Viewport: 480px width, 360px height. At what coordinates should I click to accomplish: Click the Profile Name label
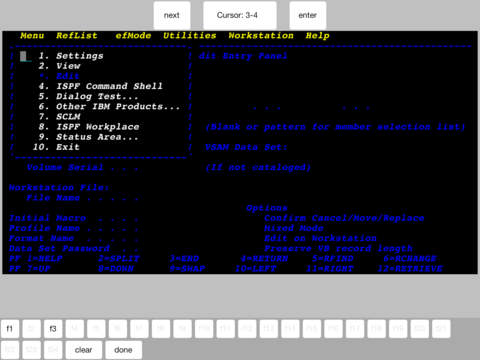44,228
